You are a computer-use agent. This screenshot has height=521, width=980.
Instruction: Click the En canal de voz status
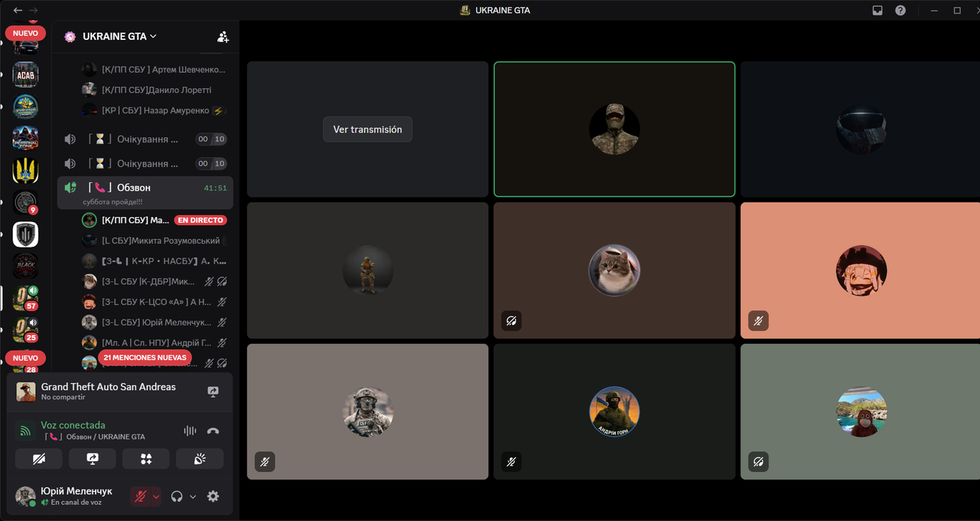(x=77, y=503)
